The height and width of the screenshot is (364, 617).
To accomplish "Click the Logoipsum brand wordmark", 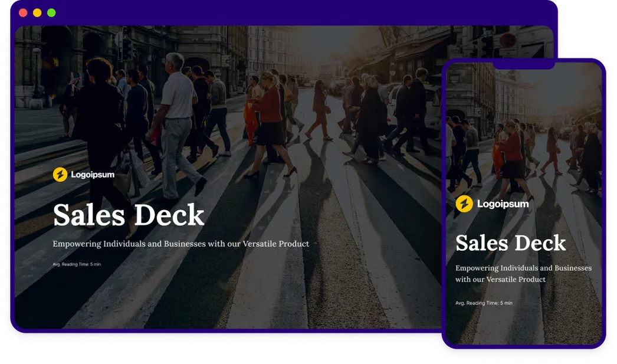I will tap(92, 175).
